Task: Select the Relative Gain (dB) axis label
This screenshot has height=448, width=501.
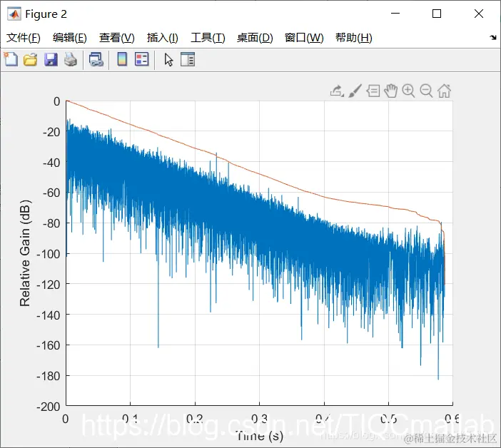Action: click(x=25, y=253)
